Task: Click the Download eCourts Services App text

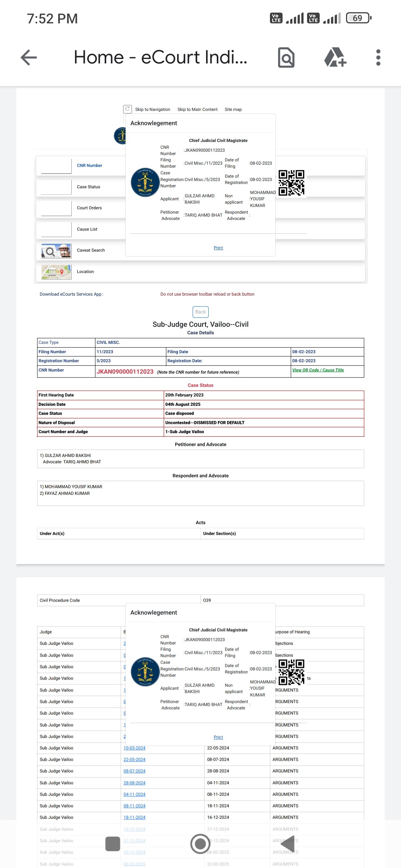Action: 71,294
